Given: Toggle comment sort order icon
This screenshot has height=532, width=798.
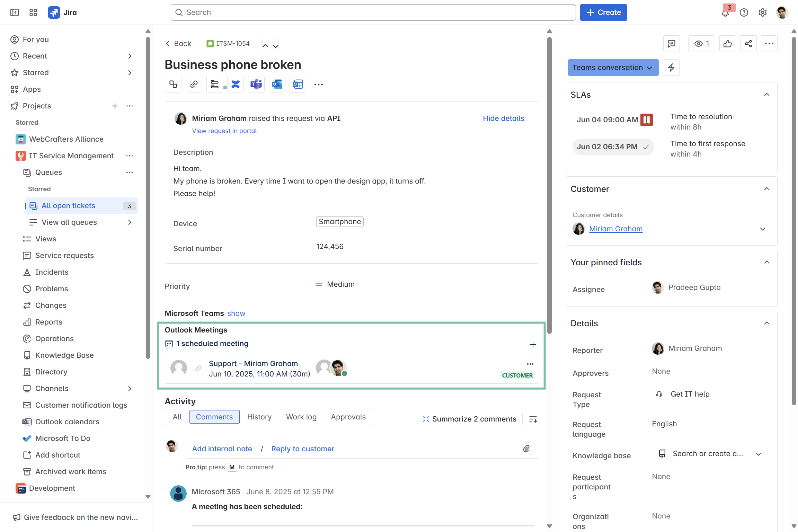Looking at the screenshot, I should 533,419.
